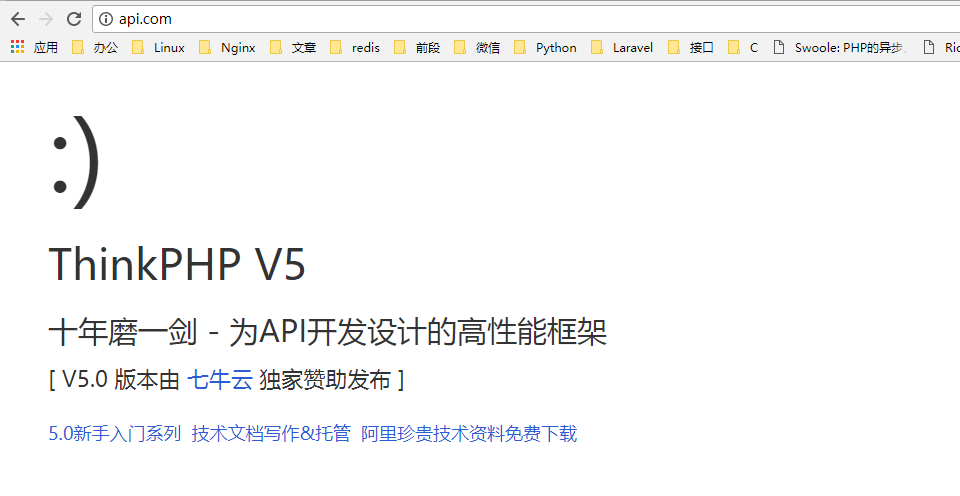The height and width of the screenshot is (496, 960).
Task: Expand the Linux bookmark folder
Action: [x=158, y=47]
